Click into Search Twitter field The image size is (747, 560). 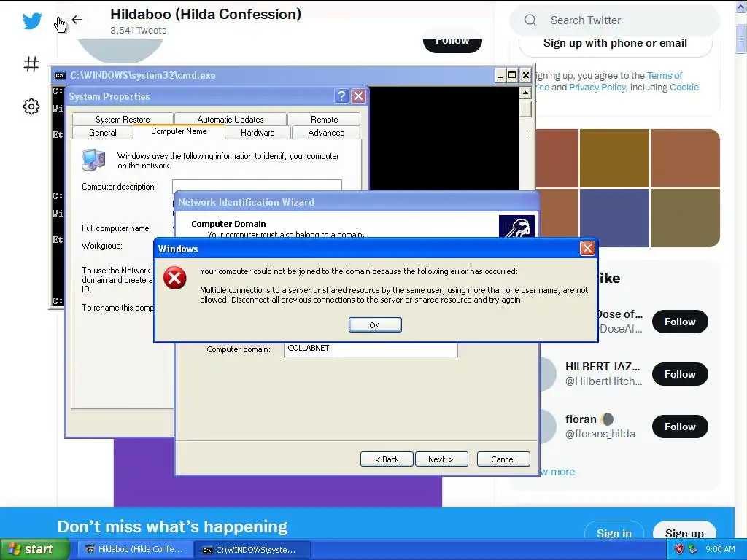click(614, 20)
